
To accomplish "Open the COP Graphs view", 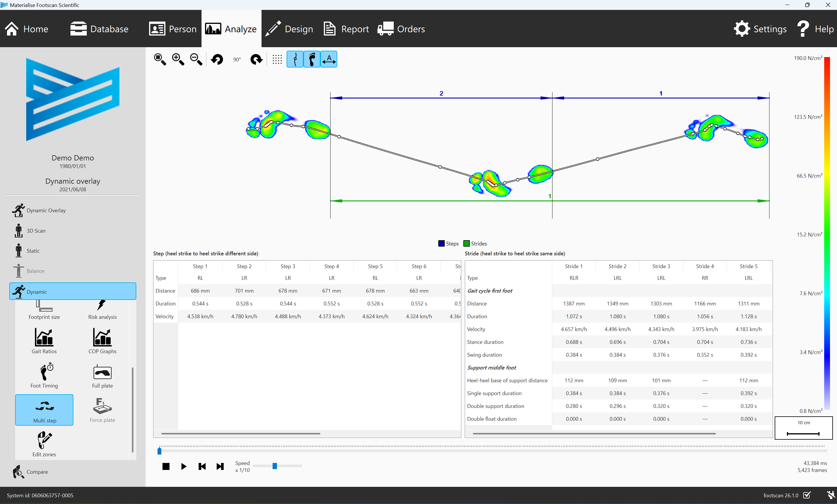I will pyautogui.click(x=102, y=341).
